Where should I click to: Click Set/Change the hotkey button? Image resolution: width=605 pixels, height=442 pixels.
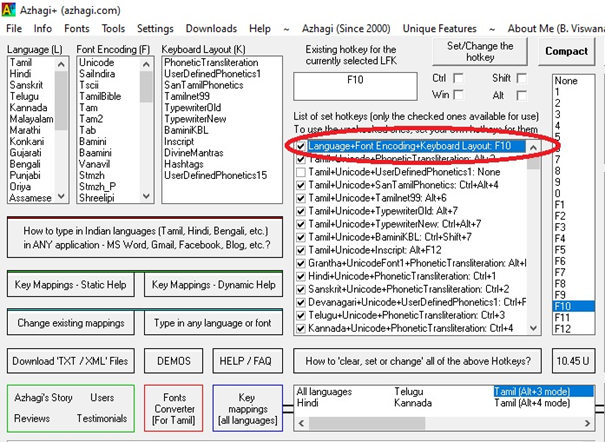click(x=480, y=51)
